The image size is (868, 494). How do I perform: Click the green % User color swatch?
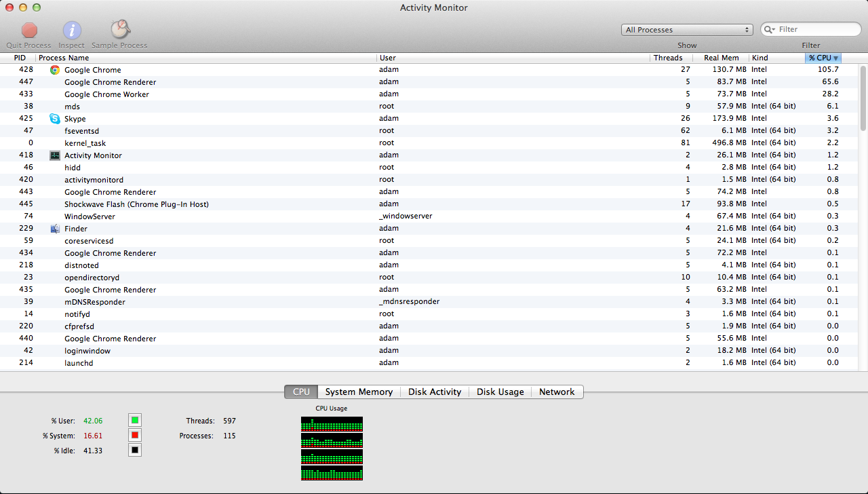135,420
